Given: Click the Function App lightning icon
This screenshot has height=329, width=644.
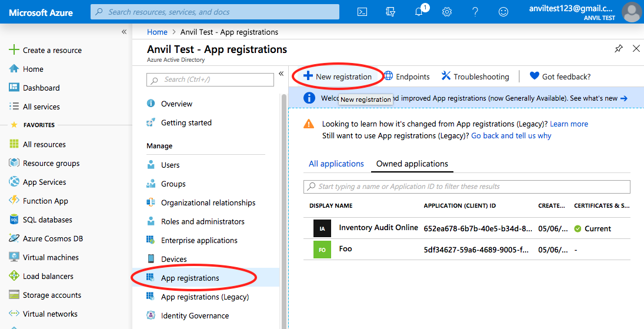Looking at the screenshot, I should pos(14,200).
